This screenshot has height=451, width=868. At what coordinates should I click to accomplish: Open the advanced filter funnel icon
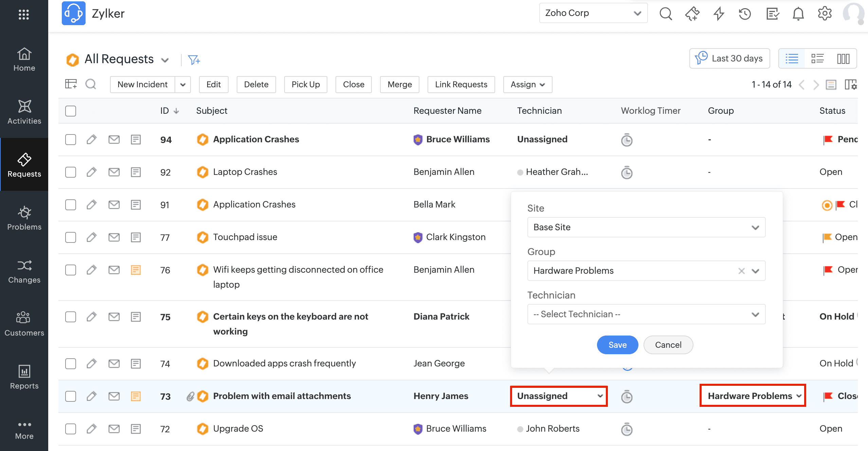coord(194,60)
